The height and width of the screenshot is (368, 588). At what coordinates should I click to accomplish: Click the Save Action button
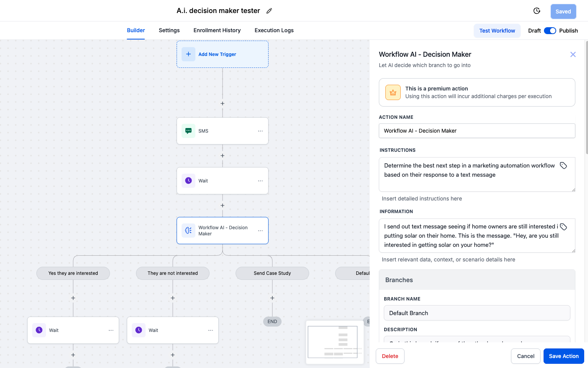click(563, 356)
